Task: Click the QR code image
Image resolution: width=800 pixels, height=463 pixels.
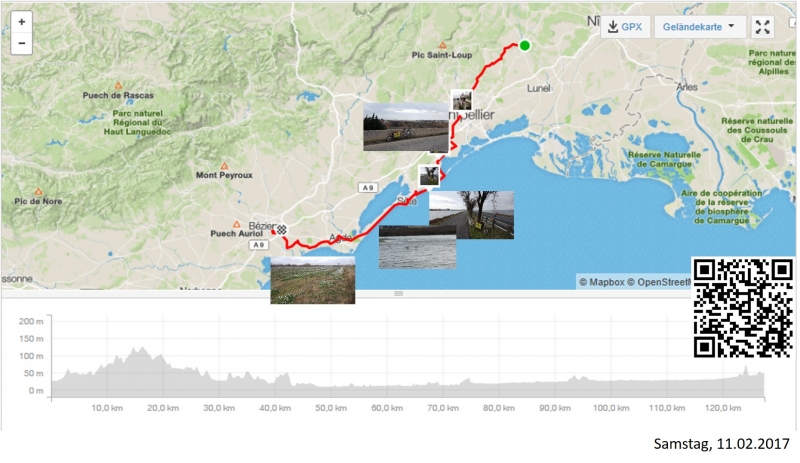Action: coord(743,308)
